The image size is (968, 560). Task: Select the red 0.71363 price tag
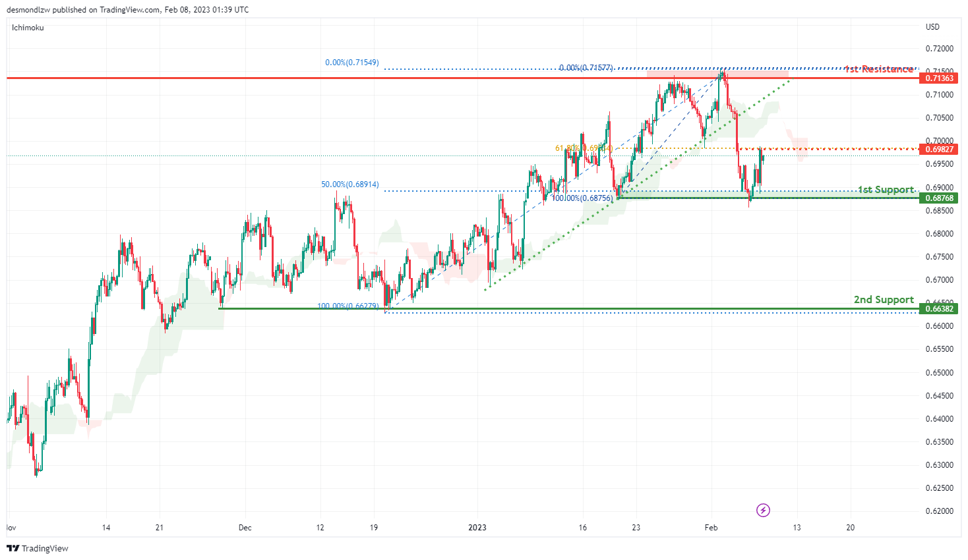point(938,78)
